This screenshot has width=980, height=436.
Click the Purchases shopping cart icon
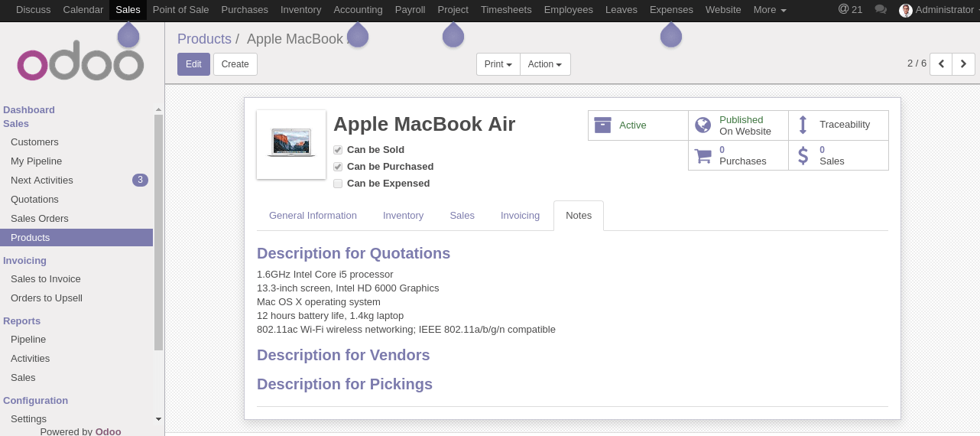pos(703,155)
